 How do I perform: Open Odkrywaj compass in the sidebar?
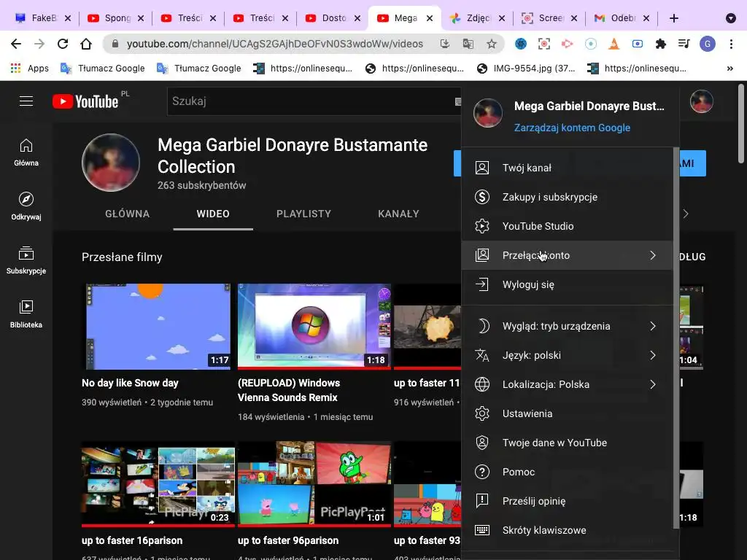click(x=26, y=206)
